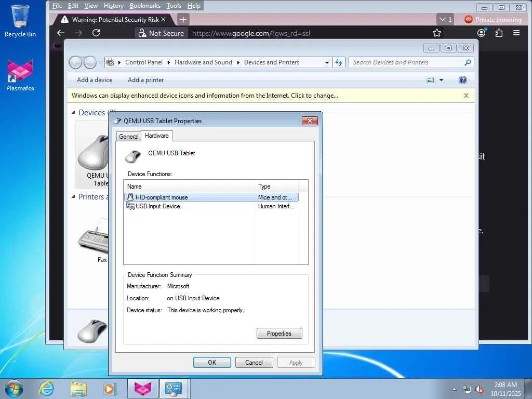The image size is (532, 399).
Task: Click the network tray icon
Action: pos(467,390)
